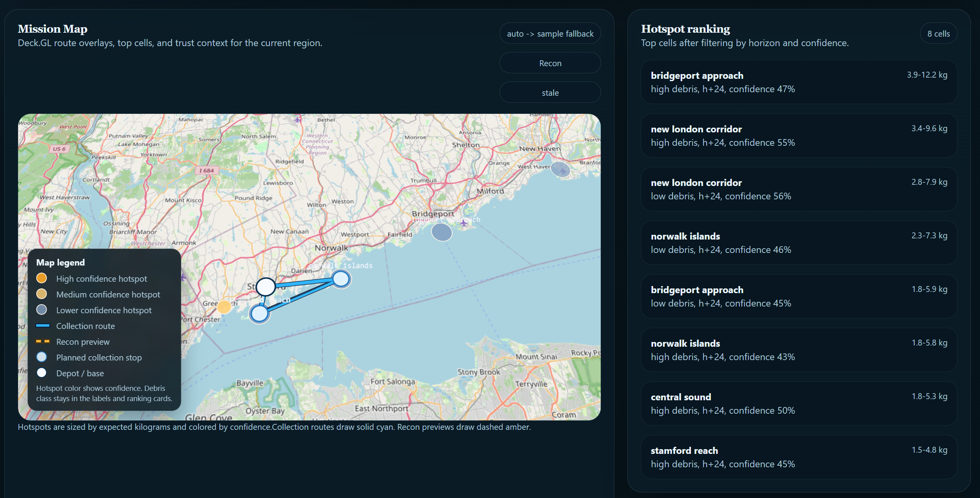Click the white depot base marker on map
Screen dimensions: 980x498
(265, 287)
